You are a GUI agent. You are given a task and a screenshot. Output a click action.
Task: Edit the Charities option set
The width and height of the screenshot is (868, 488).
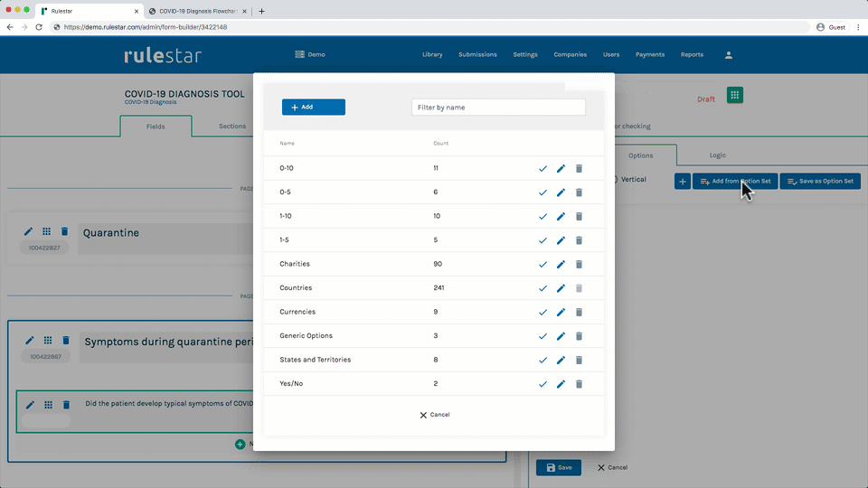pos(561,265)
